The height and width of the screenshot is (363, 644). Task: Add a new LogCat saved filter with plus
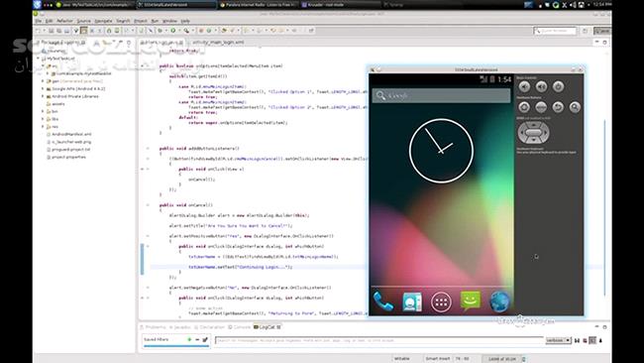click(x=189, y=339)
